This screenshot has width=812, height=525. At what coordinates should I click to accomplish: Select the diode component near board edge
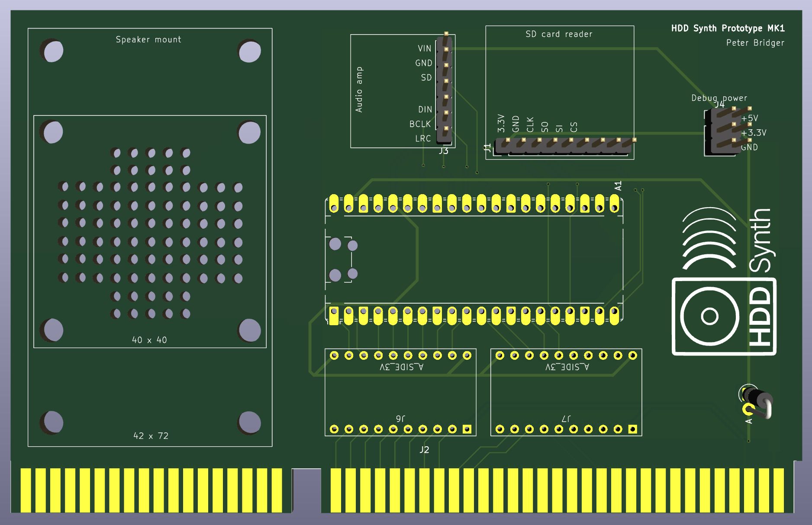tap(757, 402)
